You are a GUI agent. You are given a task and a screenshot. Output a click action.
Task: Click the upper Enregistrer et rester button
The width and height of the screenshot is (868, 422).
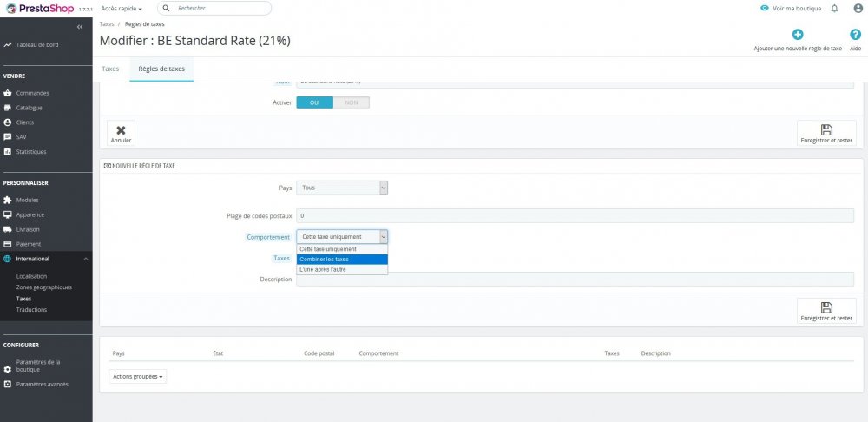826,134
